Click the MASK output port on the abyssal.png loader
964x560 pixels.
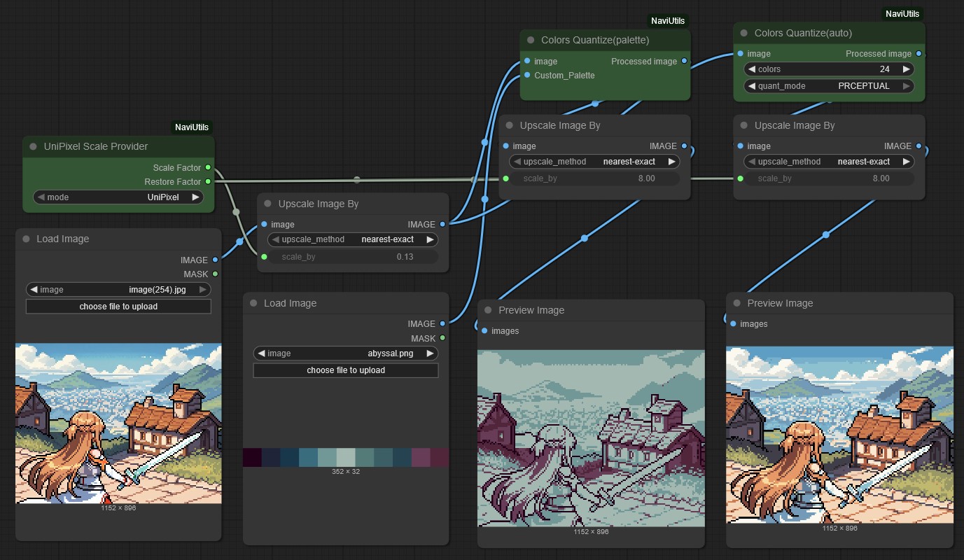pyautogui.click(x=442, y=338)
